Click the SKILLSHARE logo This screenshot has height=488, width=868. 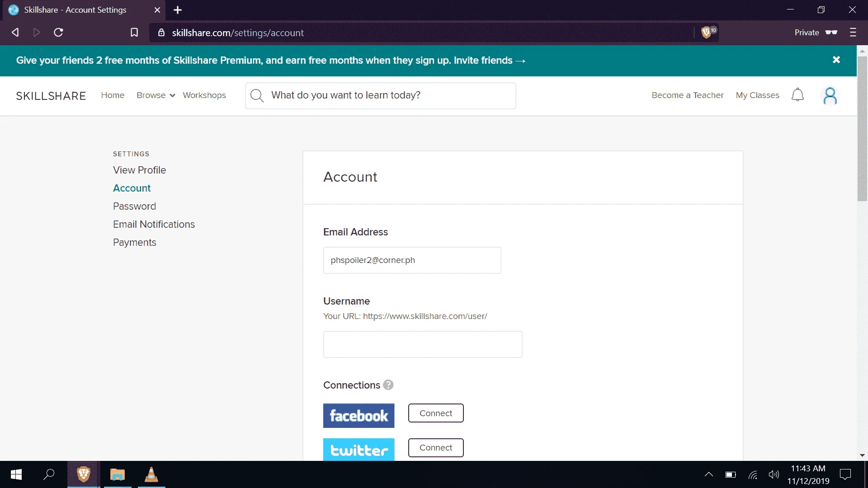pyautogui.click(x=51, y=96)
